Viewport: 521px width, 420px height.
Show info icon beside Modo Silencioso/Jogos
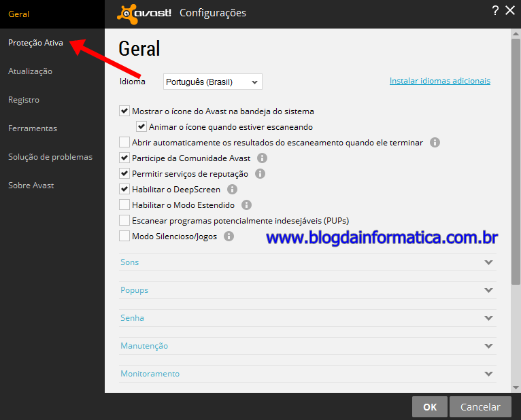[x=229, y=236]
